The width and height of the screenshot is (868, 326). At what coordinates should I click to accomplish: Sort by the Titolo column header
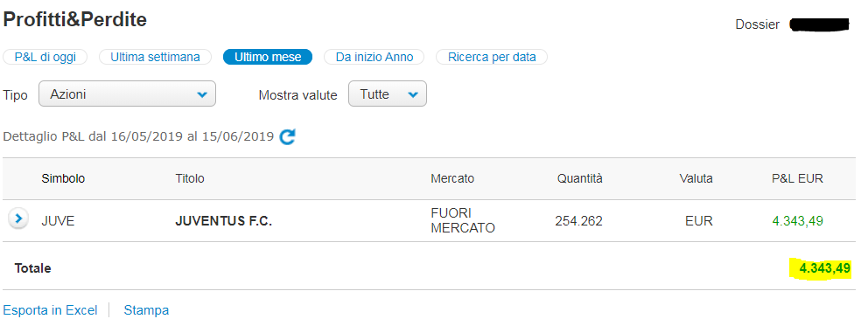[x=190, y=178]
